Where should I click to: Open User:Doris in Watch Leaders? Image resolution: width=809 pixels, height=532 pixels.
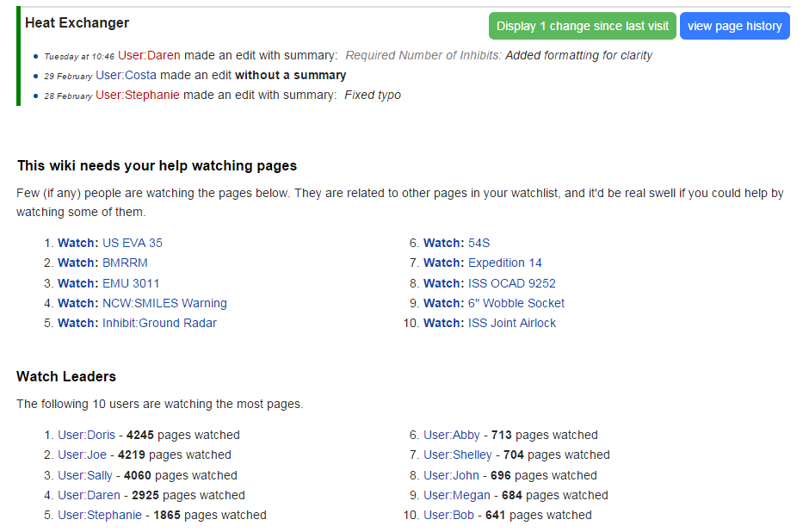(x=86, y=435)
